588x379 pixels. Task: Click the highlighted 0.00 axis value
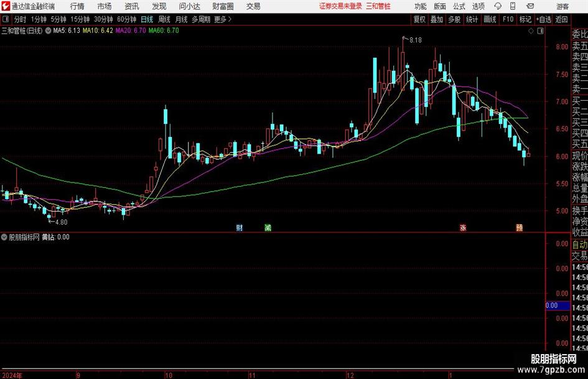[558, 306]
